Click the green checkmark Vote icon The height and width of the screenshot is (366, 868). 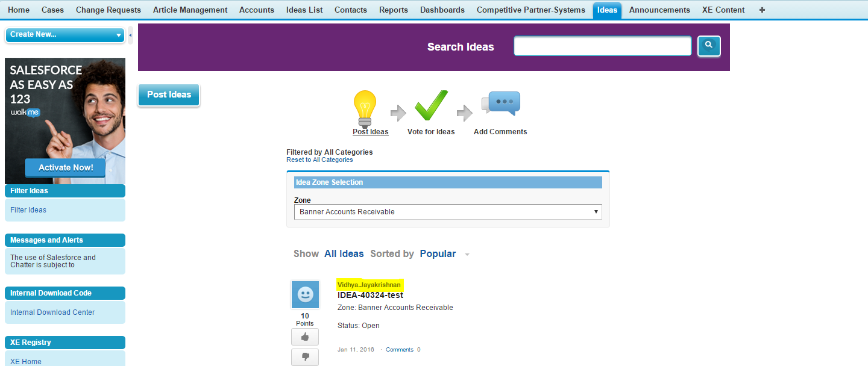pyautogui.click(x=431, y=106)
